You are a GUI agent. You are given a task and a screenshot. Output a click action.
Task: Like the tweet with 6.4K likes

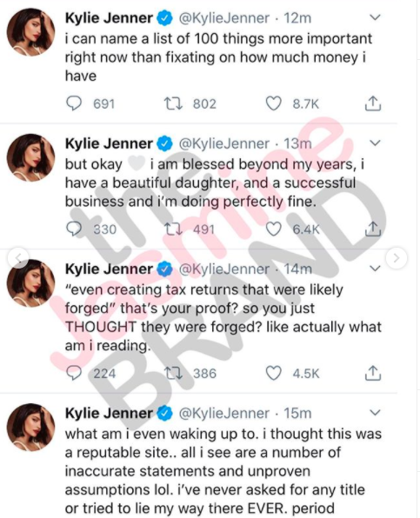point(274,229)
